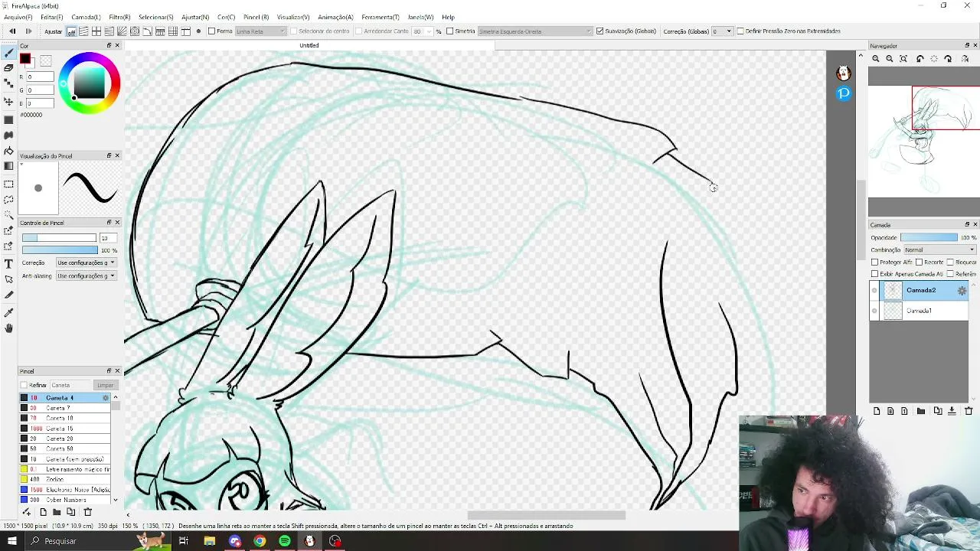
Task: Select the Fill Rectangle tool
Action: tap(8, 119)
